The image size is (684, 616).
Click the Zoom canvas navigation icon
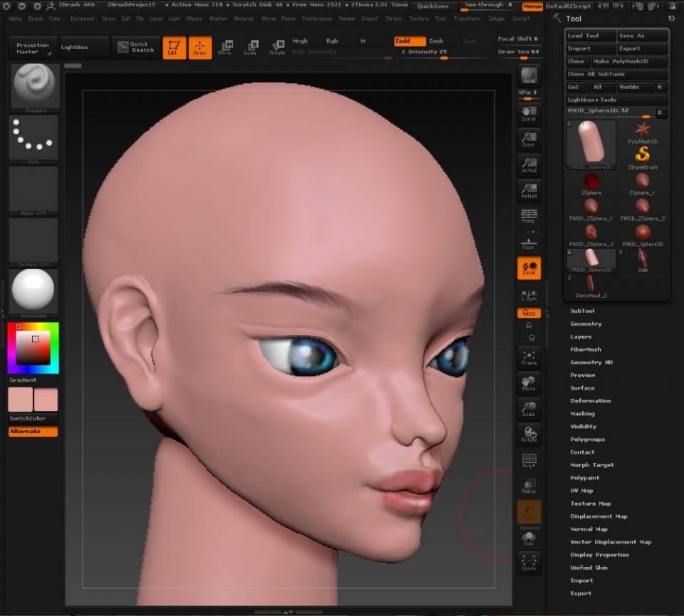point(529,140)
